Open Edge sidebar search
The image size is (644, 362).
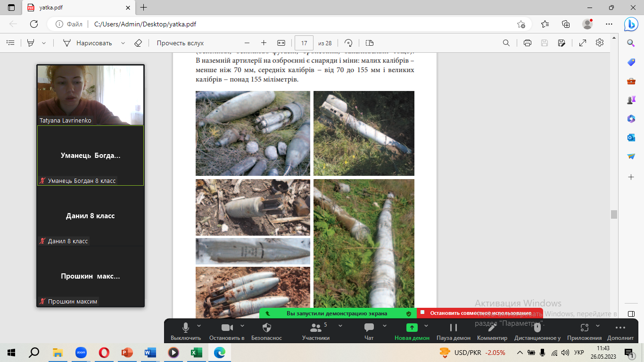coord(631,43)
